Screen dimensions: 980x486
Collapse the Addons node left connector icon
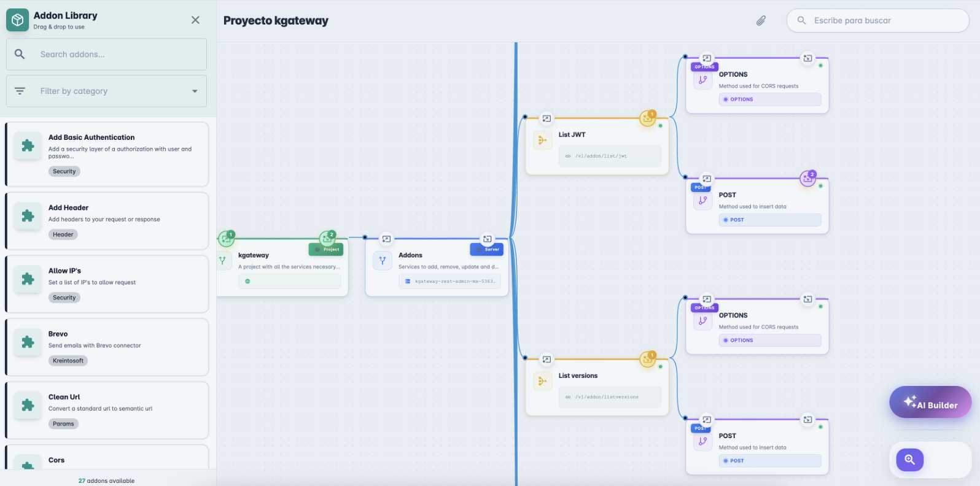pos(386,239)
